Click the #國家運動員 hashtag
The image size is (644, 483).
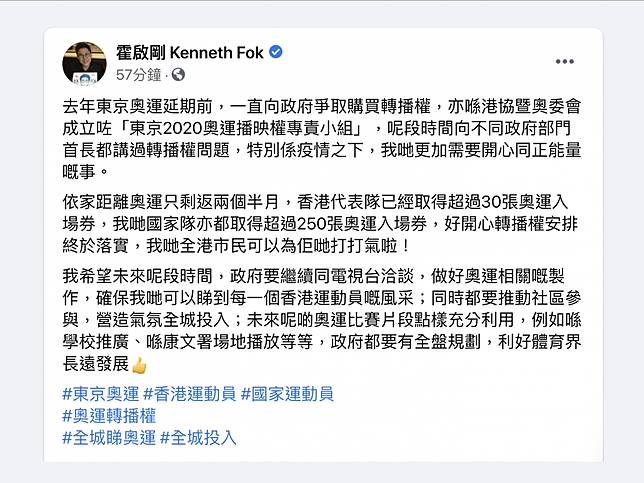click(288, 393)
